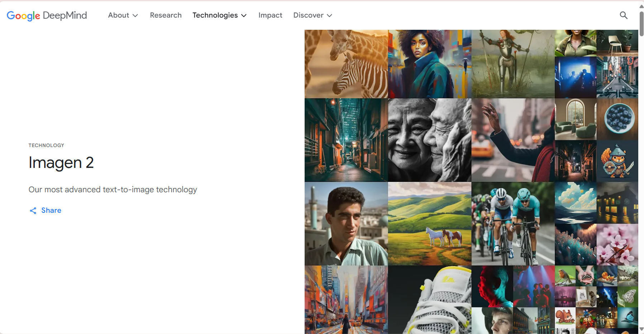Open the blue-lit silhouettes image
The width and height of the screenshot is (644, 334).
[576, 77]
